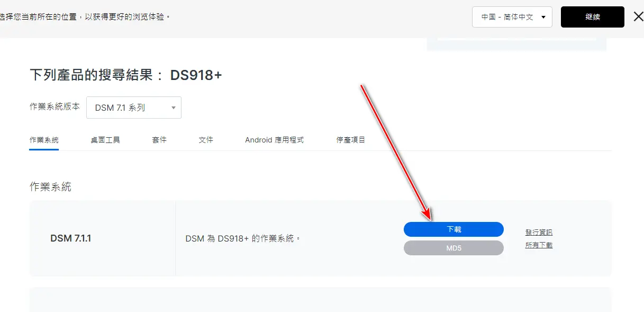This screenshot has height=312, width=644.
Task: Switch to the 作業系統 tab
Action: 44,140
